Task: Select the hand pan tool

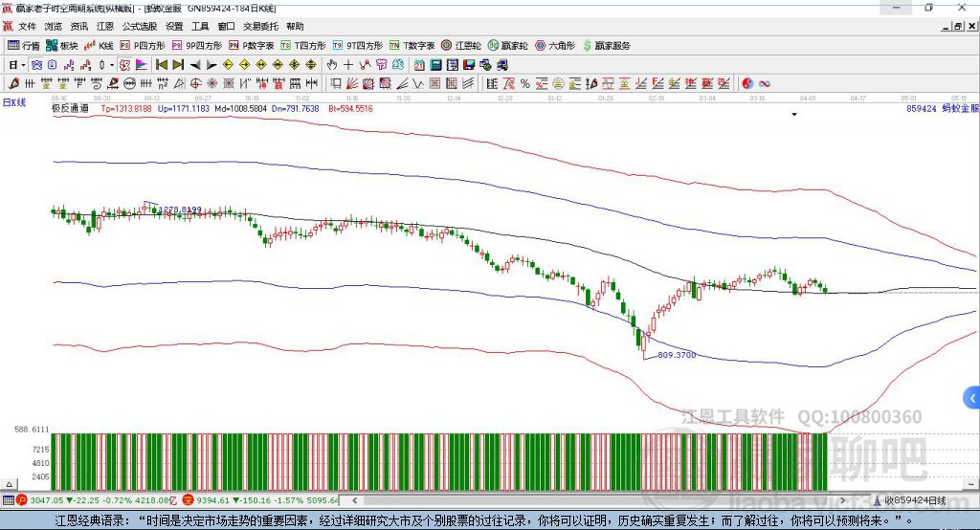Action: coord(332,65)
